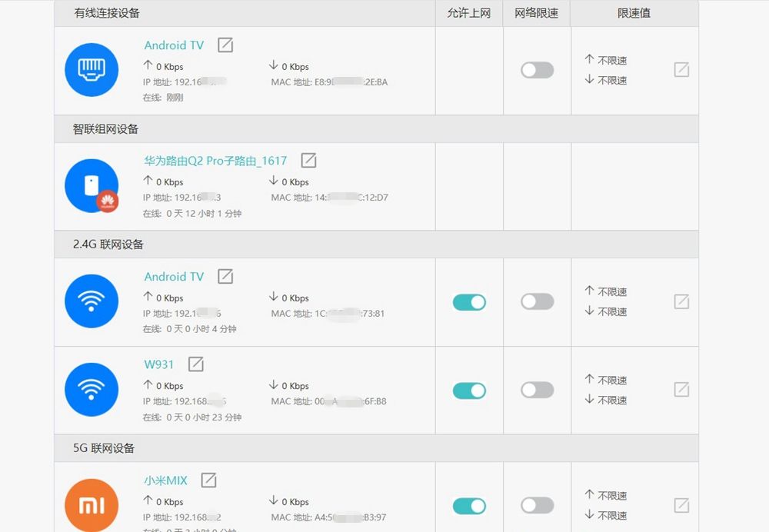Enable network speed limit for wired Android TV

(x=538, y=70)
